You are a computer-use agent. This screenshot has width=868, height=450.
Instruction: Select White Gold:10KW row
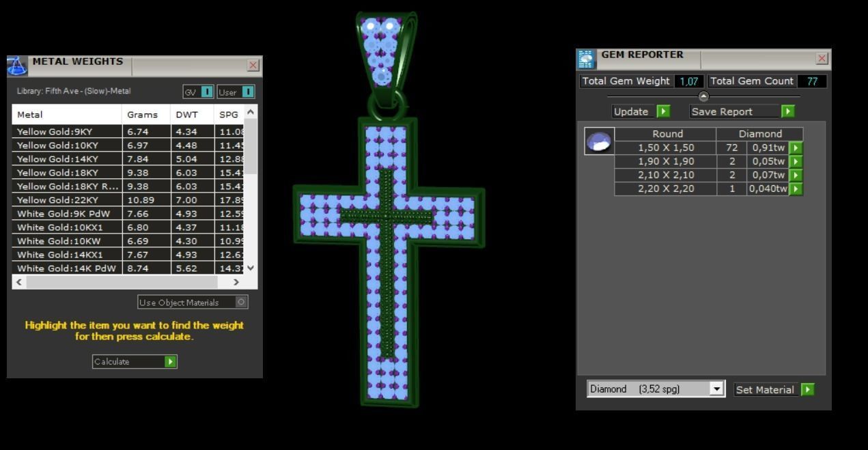coord(128,241)
